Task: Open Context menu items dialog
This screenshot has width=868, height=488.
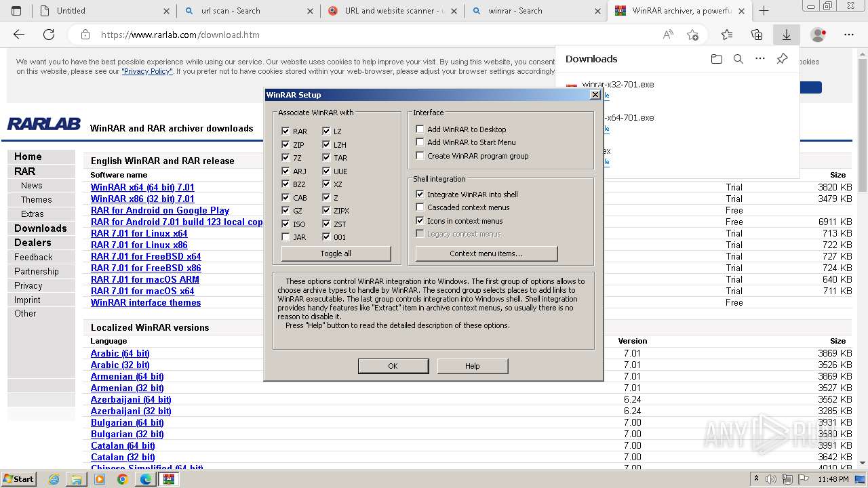Action: [486, 253]
